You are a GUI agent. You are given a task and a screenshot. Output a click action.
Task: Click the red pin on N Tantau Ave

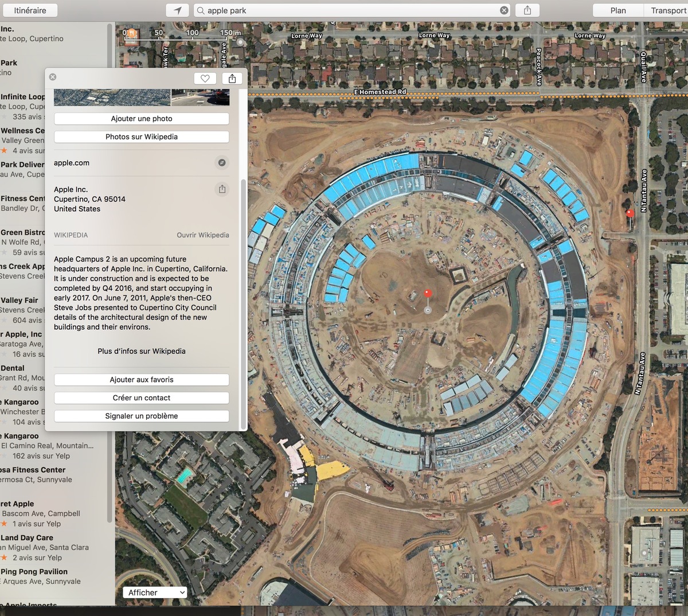coord(630,213)
